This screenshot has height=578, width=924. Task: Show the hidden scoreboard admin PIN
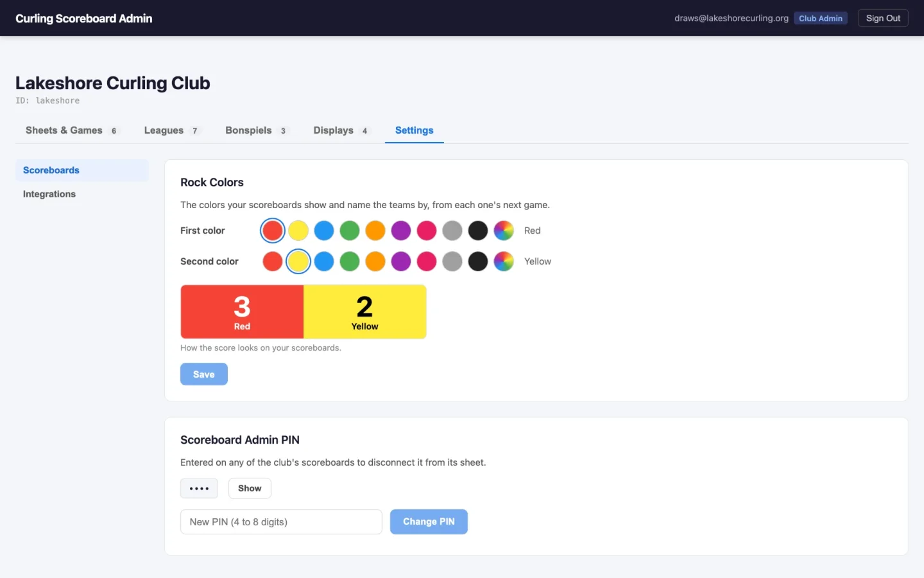click(x=250, y=488)
